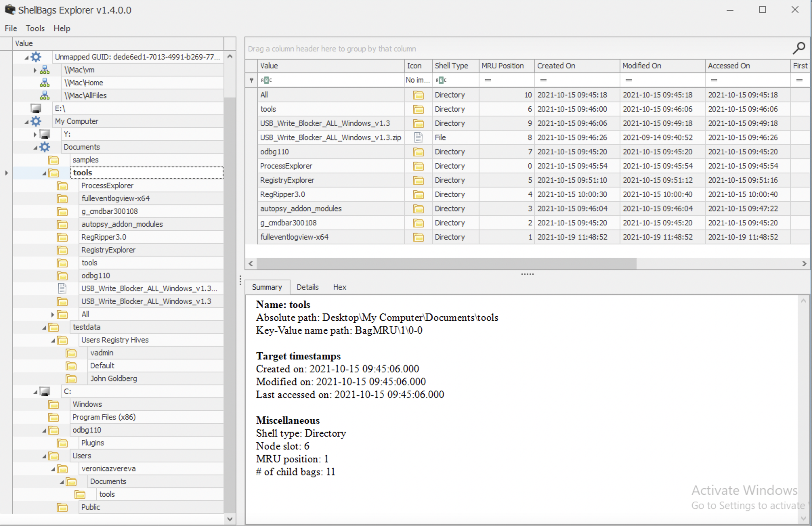Sort by the Accessed On column header
This screenshot has height=526, width=812.
click(748, 66)
